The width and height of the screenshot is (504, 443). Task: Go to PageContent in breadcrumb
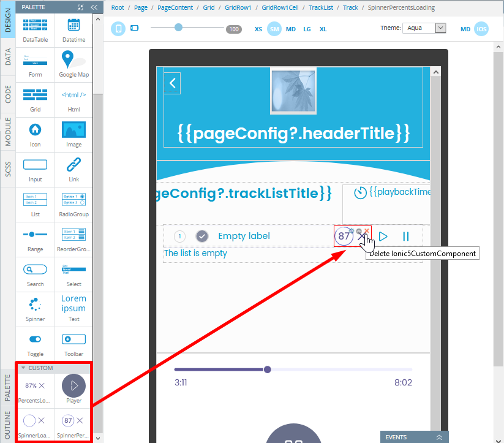click(175, 7)
